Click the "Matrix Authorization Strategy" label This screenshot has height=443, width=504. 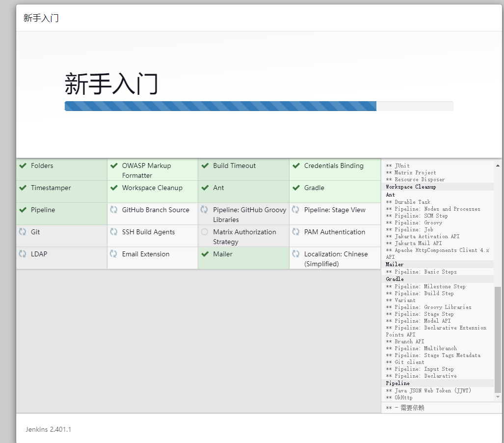coord(244,237)
